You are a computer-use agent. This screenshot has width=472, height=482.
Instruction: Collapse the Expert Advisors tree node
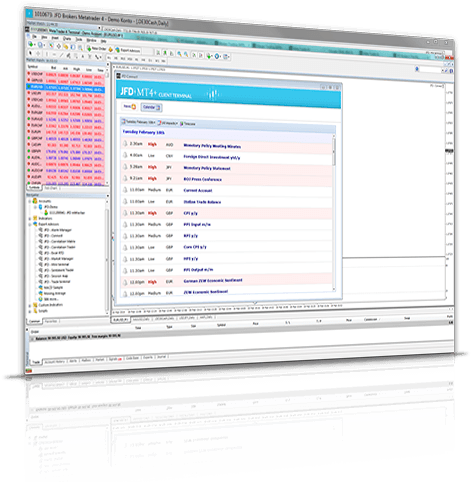30,224
